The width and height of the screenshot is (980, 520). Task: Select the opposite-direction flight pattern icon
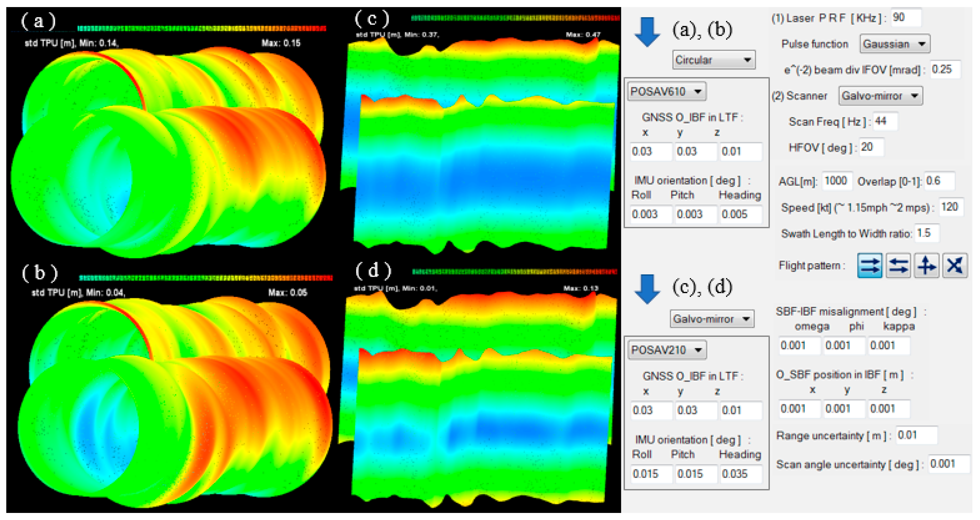(x=898, y=265)
